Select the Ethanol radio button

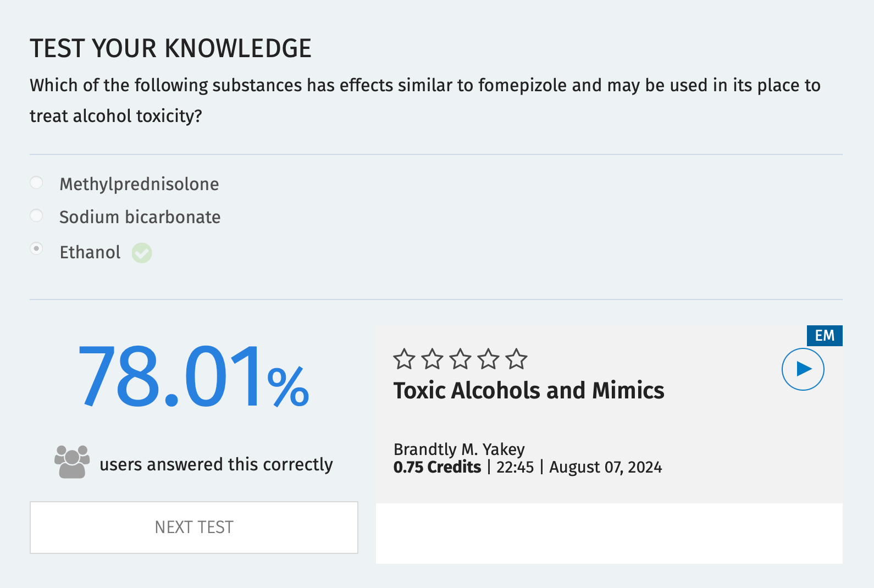pyautogui.click(x=36, y=249)
